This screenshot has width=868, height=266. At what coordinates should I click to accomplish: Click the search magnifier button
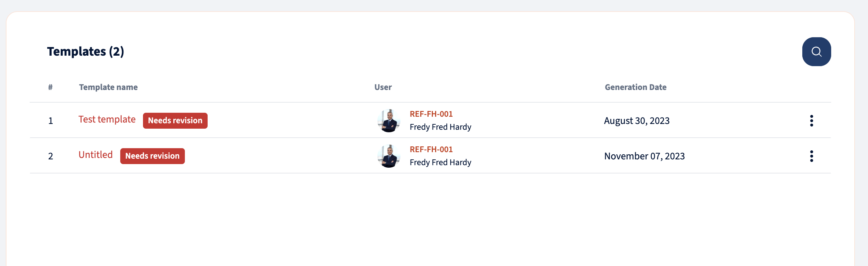(x=816, y=52)
